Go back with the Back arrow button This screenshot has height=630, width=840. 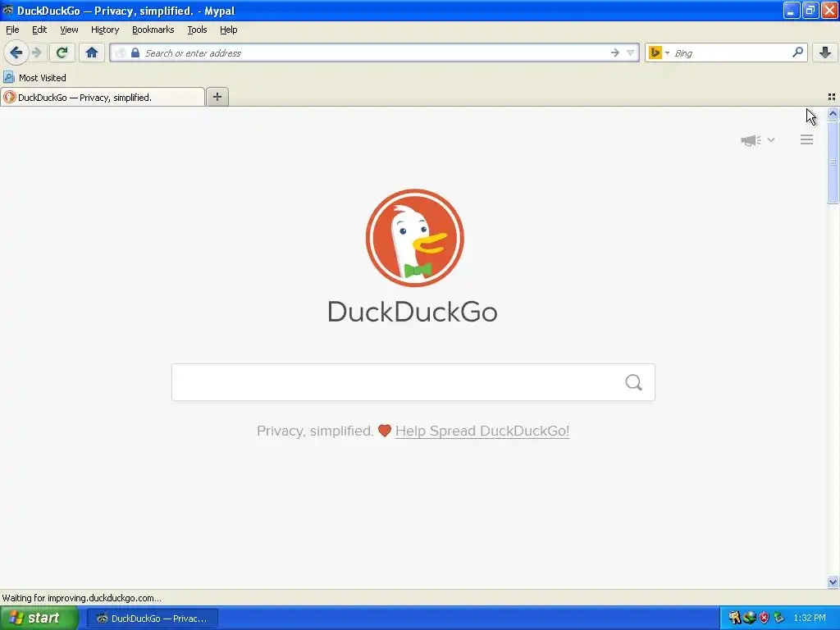point(16,52)
